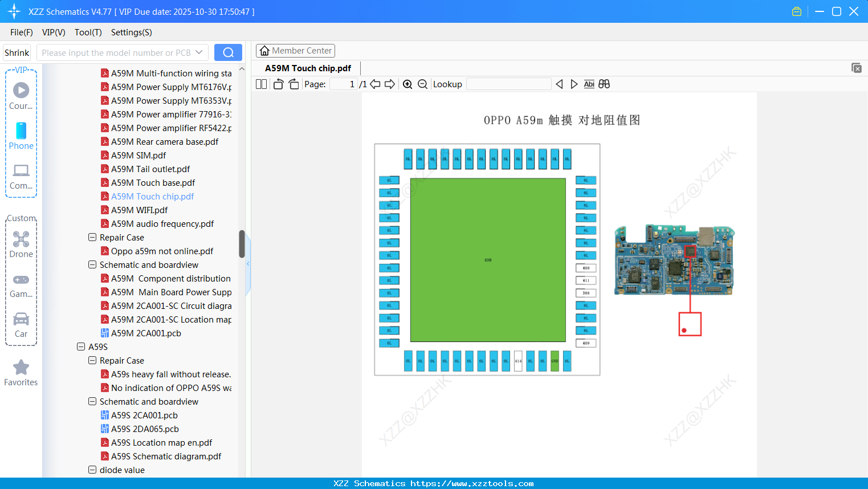The image size is (868, 489).
Task: Click the Member Center button
Action: (x=295, y=50)
